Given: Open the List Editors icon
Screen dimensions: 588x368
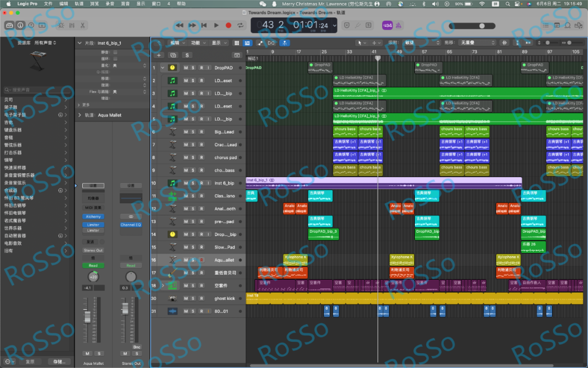Looking at the screenshot, I should [x=546, y=25].
